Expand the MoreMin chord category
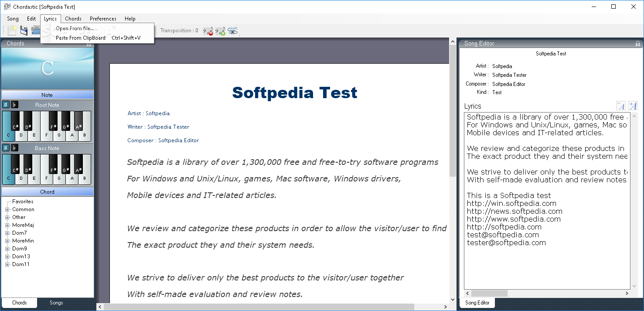This screenshot has height=311, width=644. tap(7, 241)
